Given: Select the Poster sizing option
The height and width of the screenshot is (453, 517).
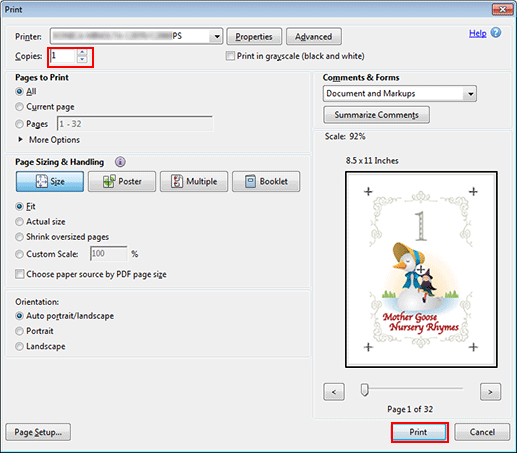Looking at the screenshot, I should click(x=122, y=181).
